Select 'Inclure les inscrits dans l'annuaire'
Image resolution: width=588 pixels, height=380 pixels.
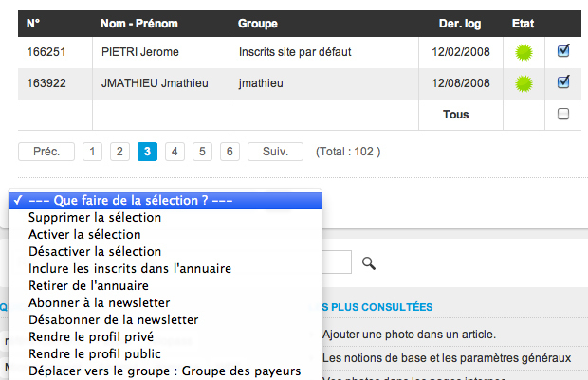point(130,268)
